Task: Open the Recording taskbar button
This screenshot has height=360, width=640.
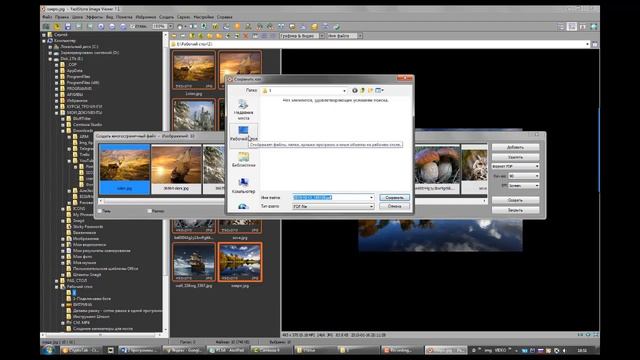Action: (x=401, y=350)
